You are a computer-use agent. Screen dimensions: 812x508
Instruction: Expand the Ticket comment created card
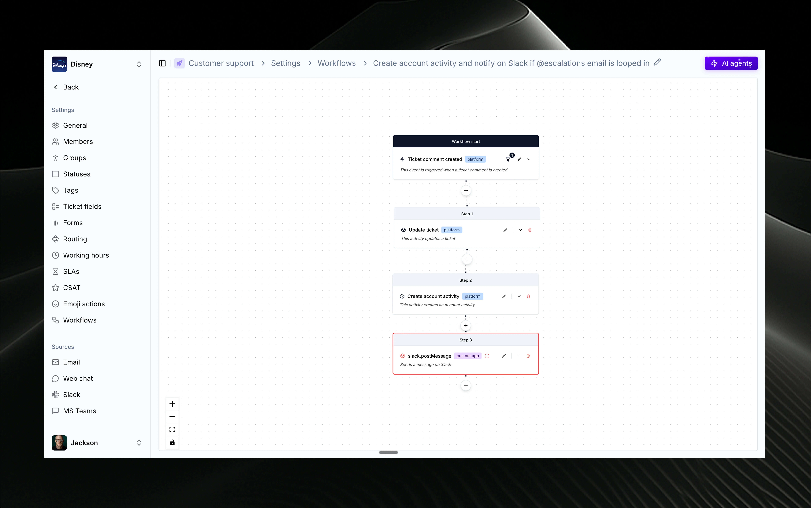pos(529,159)
